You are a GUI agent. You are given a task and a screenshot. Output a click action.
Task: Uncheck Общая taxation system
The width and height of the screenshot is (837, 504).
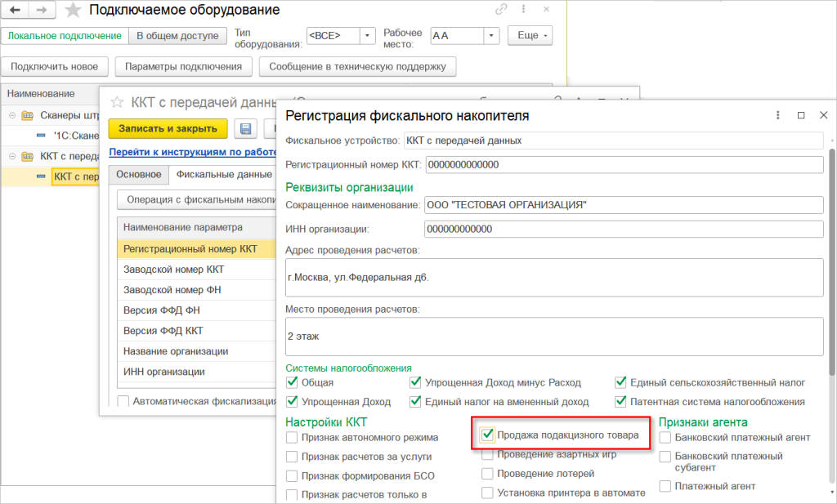click(x=292, y=382)
